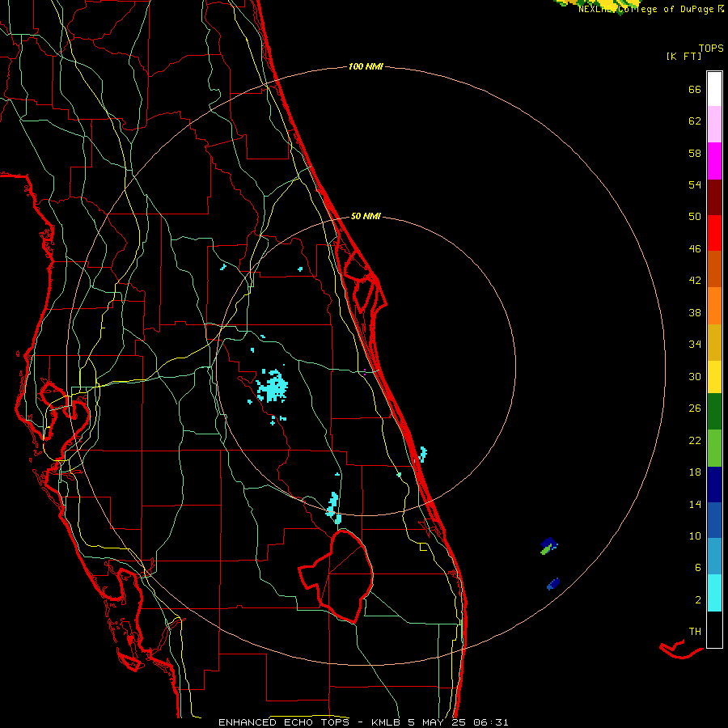The image size is (728, 728).
Task: Click the legend value '50'
Action: coord(695,217)
